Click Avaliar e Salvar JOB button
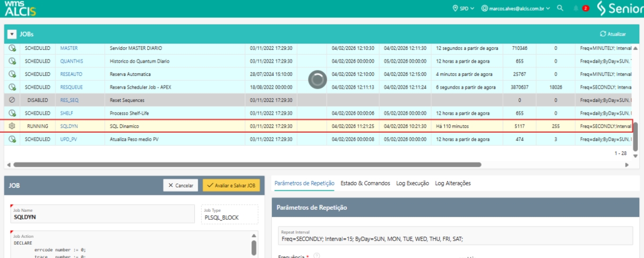Screen dimensions: 644x258 231,186
